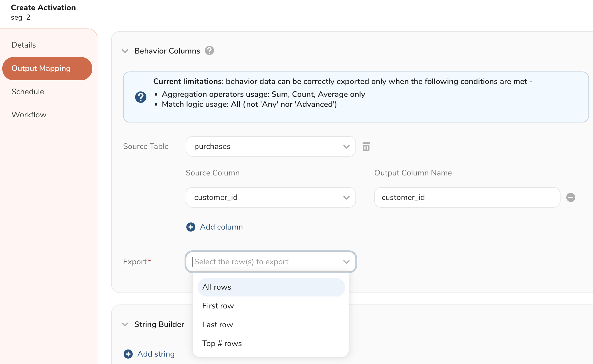Open the Schedule step

28,92
